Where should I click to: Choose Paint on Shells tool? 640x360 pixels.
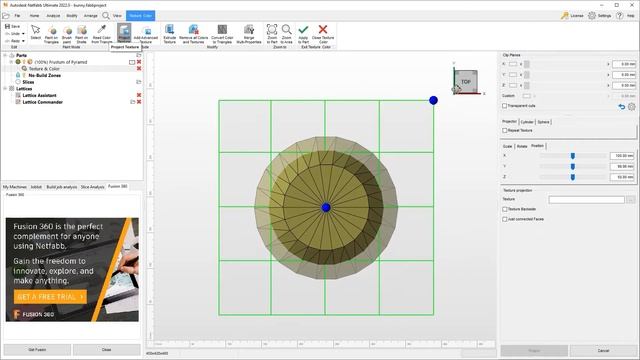82,34
